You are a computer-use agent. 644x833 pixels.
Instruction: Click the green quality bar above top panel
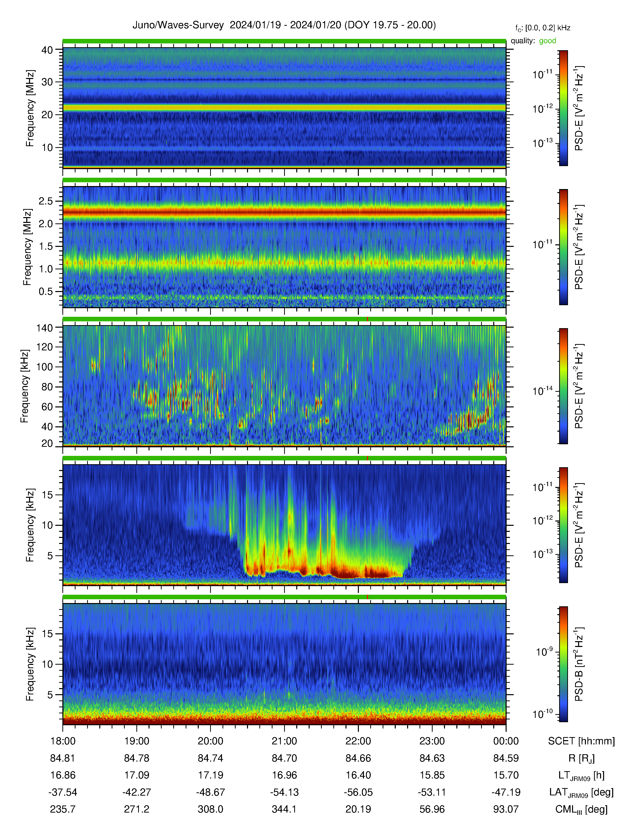(x=284, y=41)
